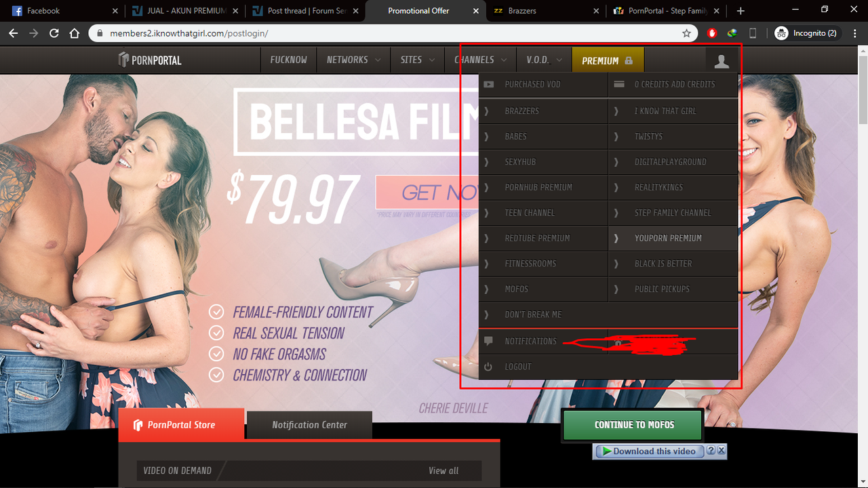Screen dimensions: 868x488
Task: Click the colorful extension icon in toolbar
Action: click(732, 33)
